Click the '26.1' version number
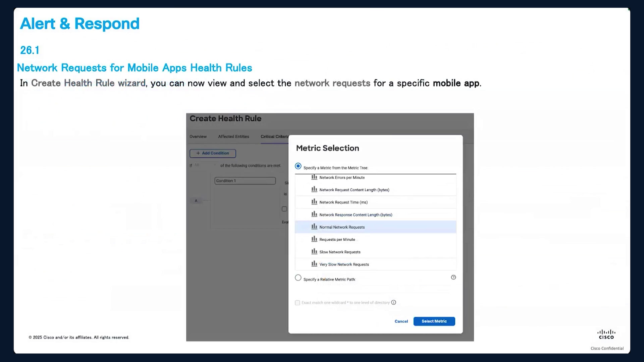 [x=30, y=50]
